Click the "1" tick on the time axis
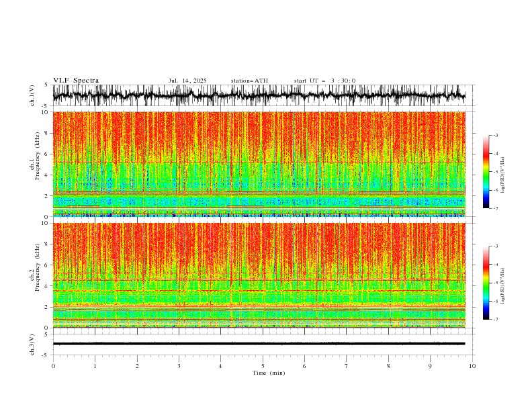Screen dimensions: 532x411 pos(95,366)
